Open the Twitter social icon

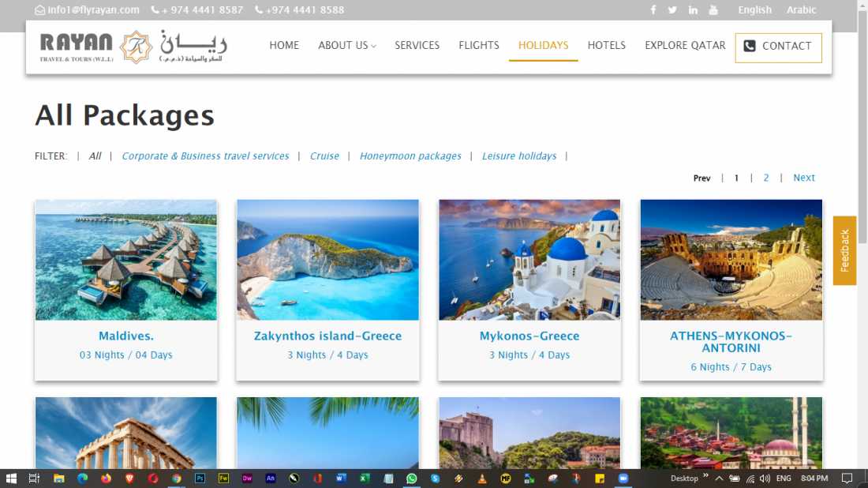pos(672,10)
